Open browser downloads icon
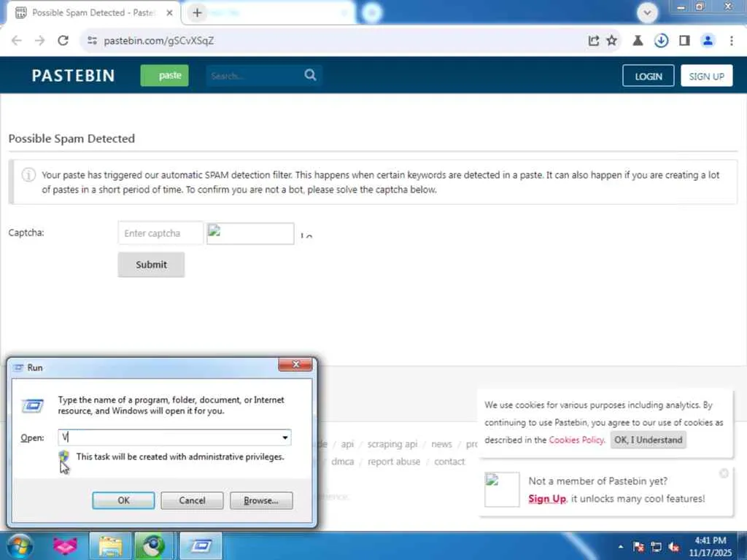This screenshot has height=560, width=747. 661,41
